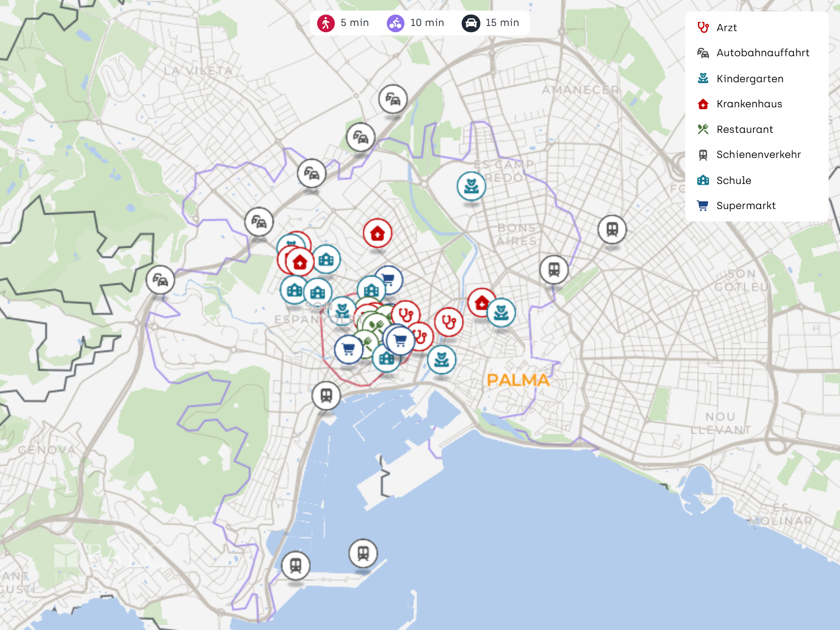Open kindergarten marker nearest the Palma label
This screenshot has height=630, width=840.
pos(441,360)
